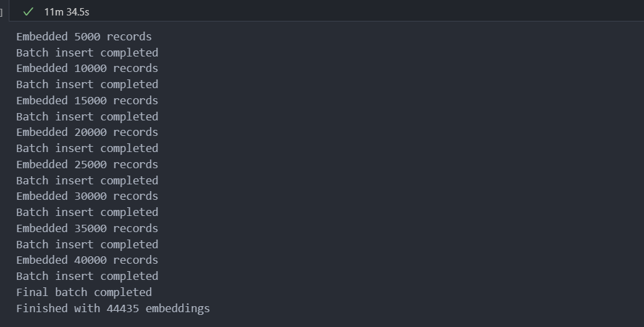
Task: Click 'Batch insert completed' directly below 'Embedded 5000 records'
Action: click(x=87, y=52)
